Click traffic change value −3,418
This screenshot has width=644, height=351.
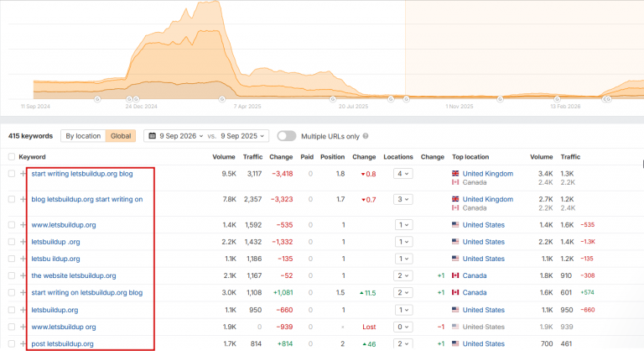click(x=282, y=174)
